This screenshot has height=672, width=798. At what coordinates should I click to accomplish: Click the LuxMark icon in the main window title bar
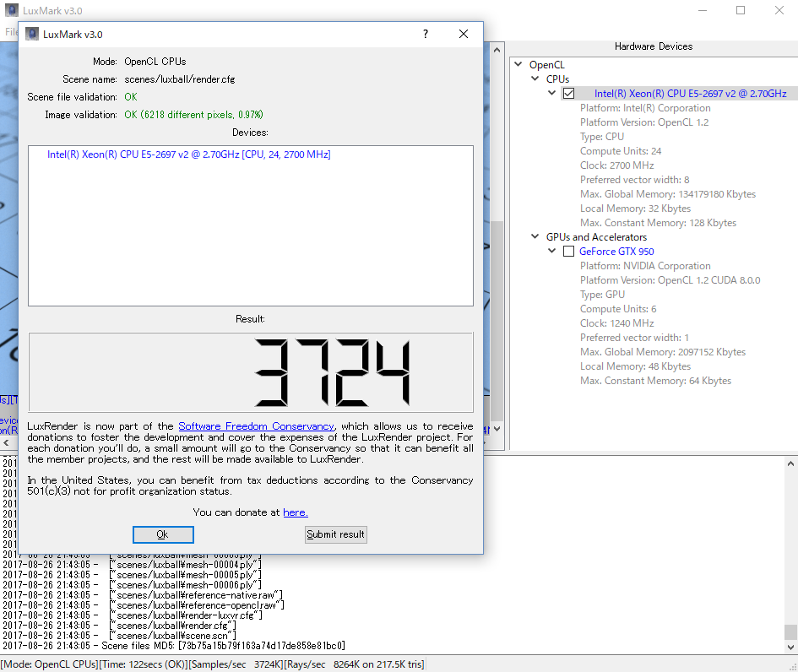click(x=11, y=10)
